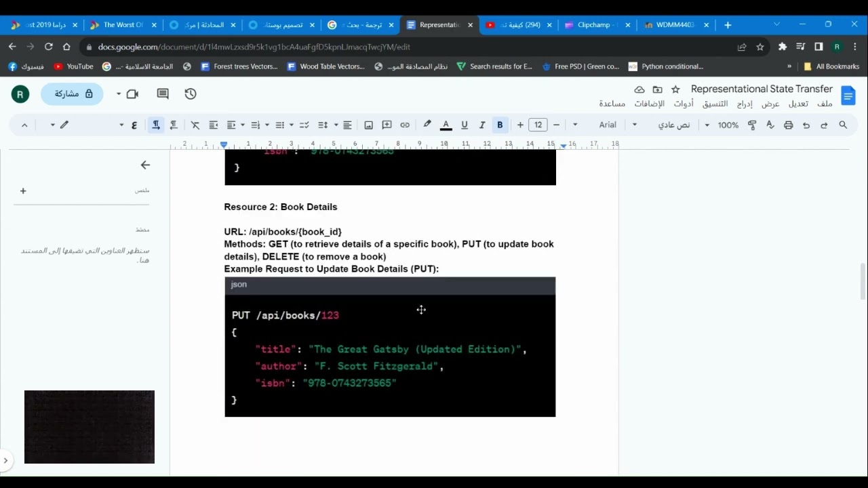
Task: Toggle italic formatting
Action: click(482, 125)
